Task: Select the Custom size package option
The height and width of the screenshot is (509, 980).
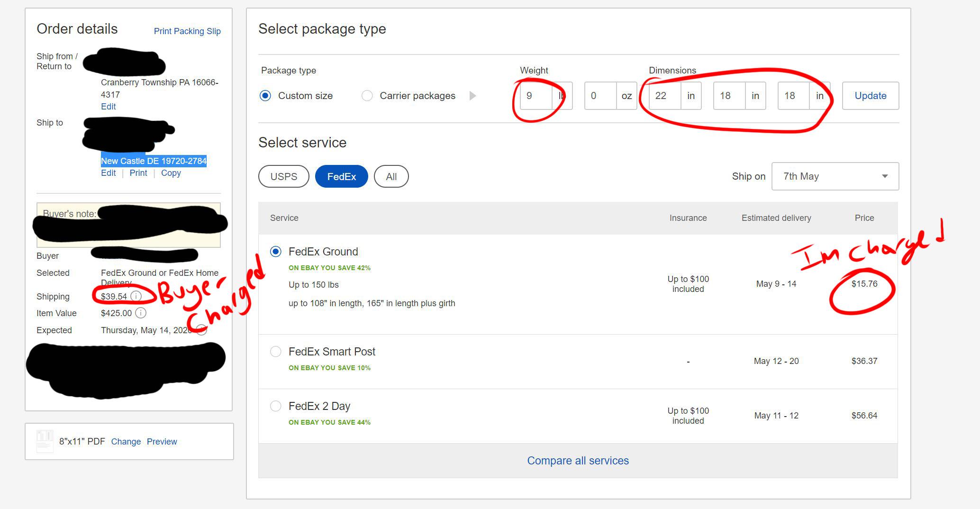Action: (x=265, y=95)
